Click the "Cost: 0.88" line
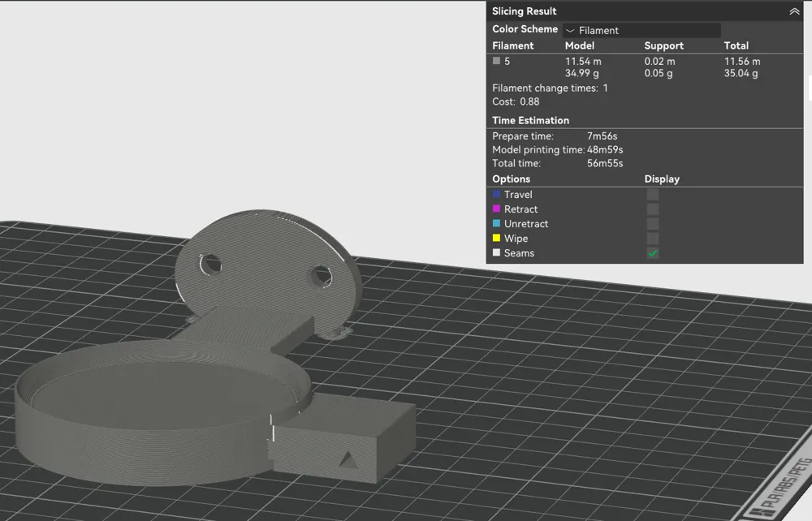 (516, 101)
